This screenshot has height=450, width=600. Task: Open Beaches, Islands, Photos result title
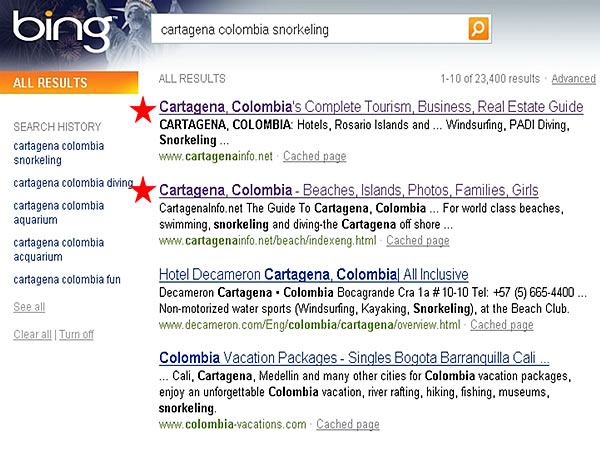(349, 190)
